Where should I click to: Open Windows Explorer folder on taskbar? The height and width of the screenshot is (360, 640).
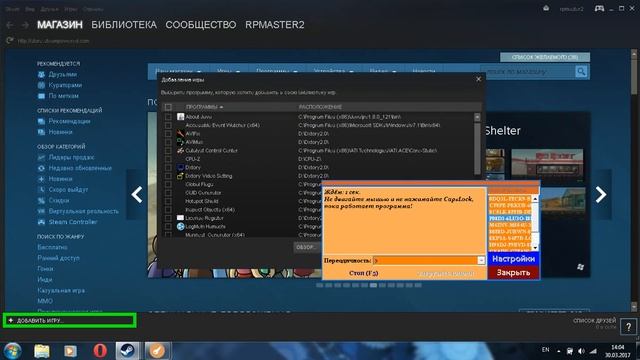click(42, 351)
